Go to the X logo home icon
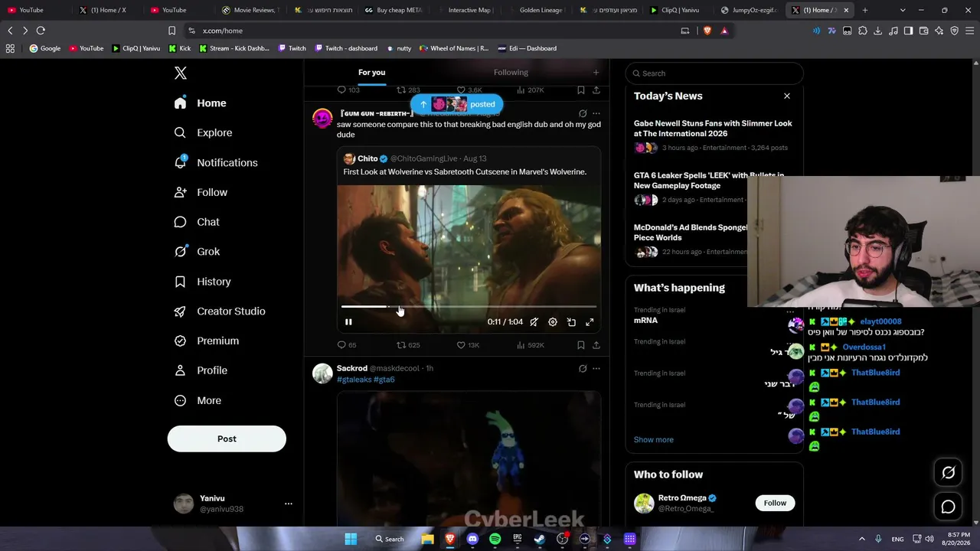980x551 pixels. coord(180,73)
